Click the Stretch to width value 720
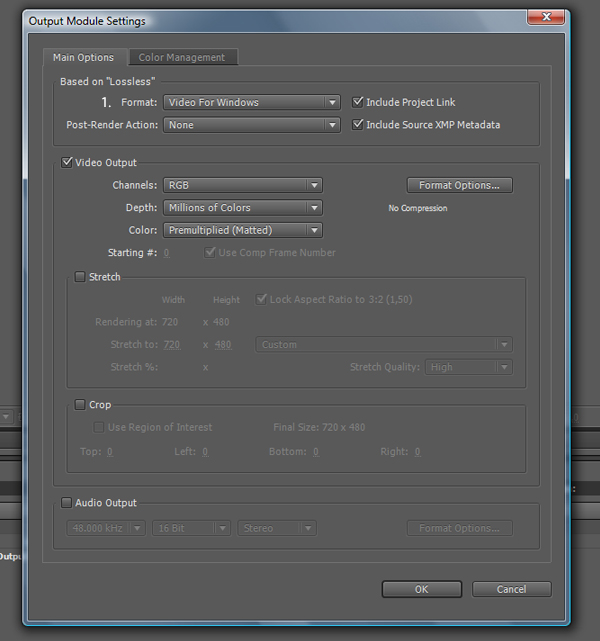The height and width of the screenshot is (641, 600). [x=172, y=345]
